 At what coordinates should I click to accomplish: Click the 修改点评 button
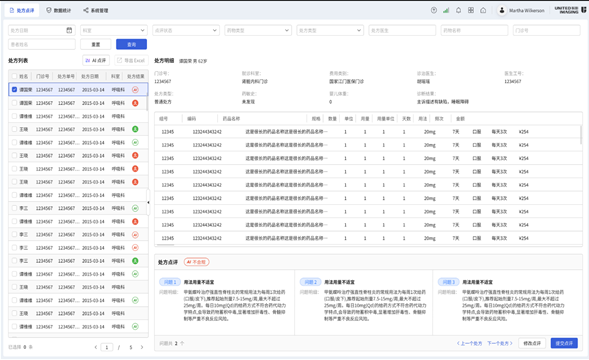(532, 343)
